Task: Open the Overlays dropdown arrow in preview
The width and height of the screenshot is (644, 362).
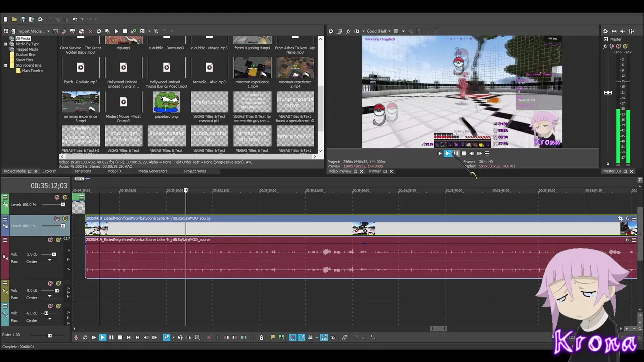Action: tap(403, 31)
